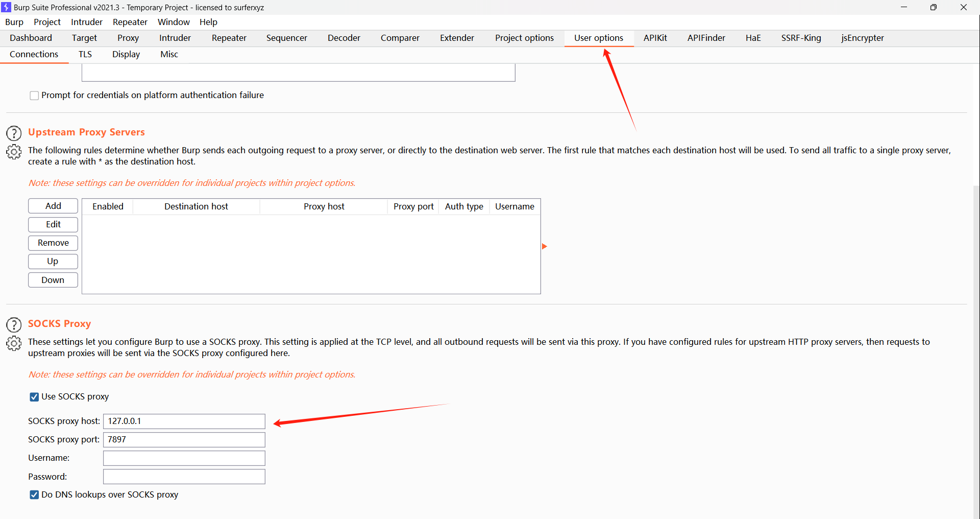
Task: Switch to the TLS sub-tab
Action: click(x=85, y=54)
